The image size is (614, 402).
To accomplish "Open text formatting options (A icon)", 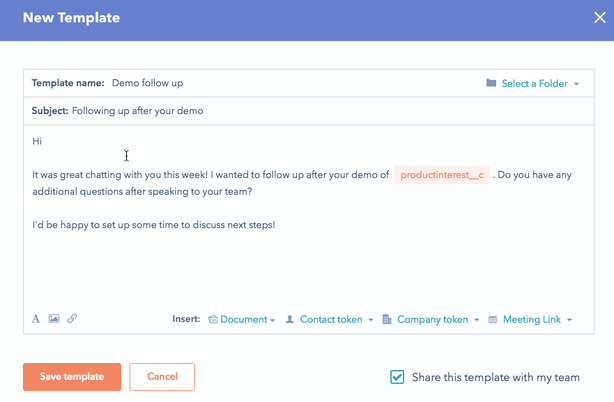I will (36, 319).
